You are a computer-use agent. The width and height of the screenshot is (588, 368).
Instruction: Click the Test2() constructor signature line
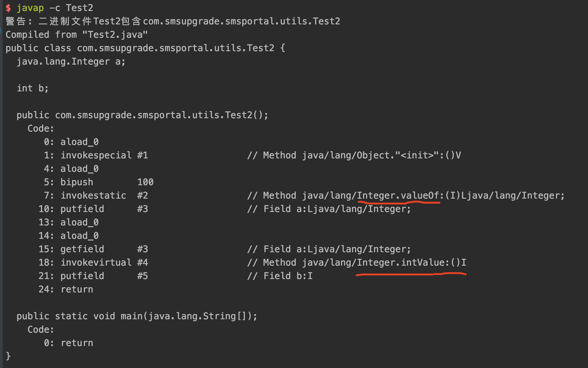coord(142,115)
